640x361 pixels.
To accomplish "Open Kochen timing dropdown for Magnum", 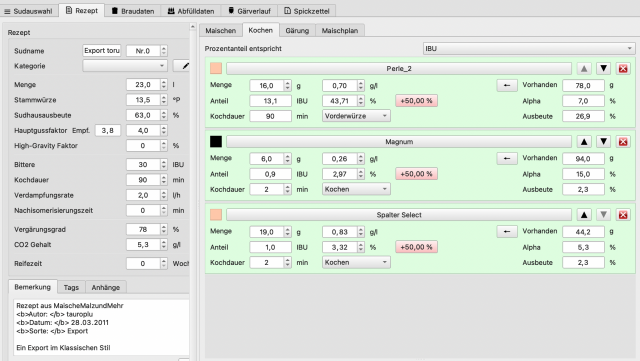I will coord(356,189).
